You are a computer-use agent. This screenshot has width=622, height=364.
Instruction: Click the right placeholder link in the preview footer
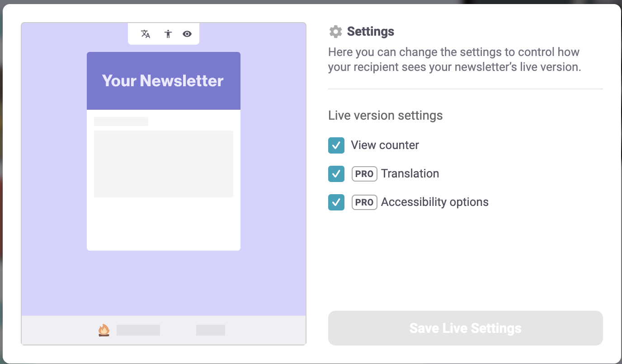pyautogui.click(x=210, y=330)
